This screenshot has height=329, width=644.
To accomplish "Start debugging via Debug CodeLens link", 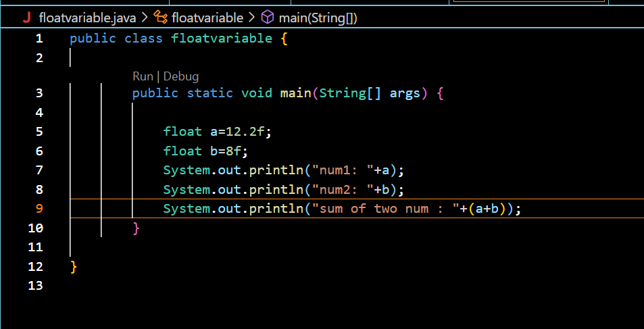I will [x=181, y=76].
